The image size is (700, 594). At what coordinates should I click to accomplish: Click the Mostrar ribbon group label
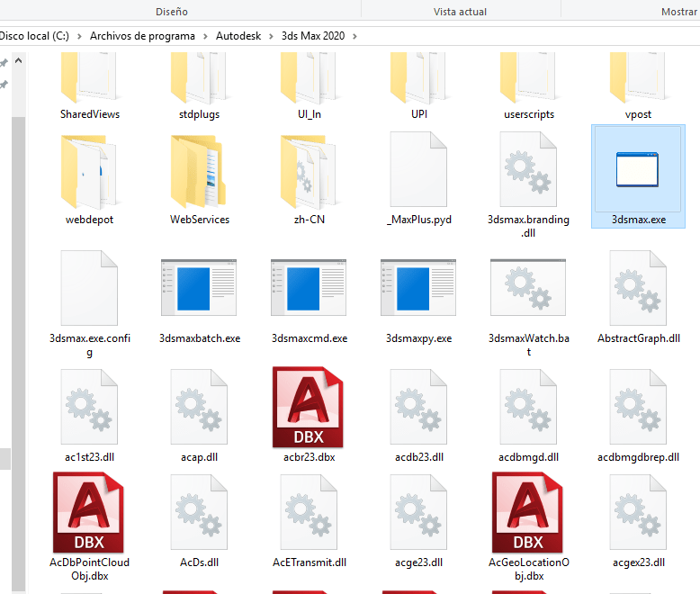click(x=679, y=12)
